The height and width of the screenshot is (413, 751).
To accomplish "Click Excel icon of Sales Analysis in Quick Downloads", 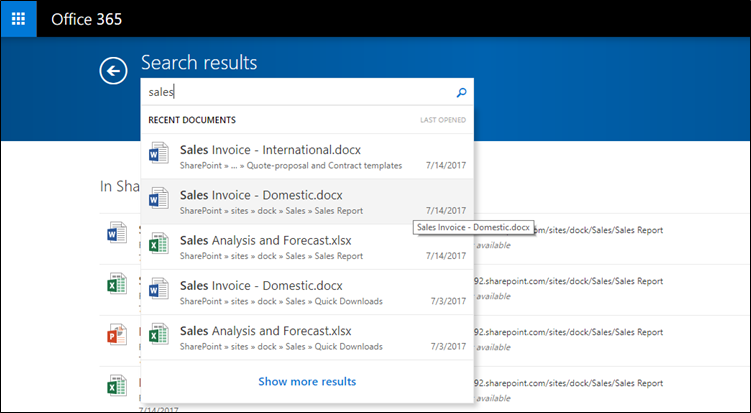I will pyautogui.click(x=159, y=334).
